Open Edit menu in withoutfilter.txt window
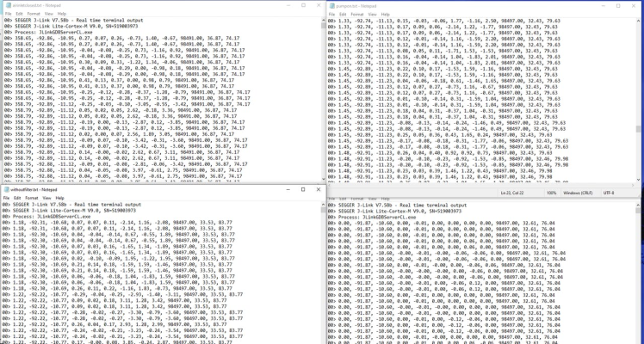The height and width of the screenshot is (344, 644). click(x=17, y=198)
